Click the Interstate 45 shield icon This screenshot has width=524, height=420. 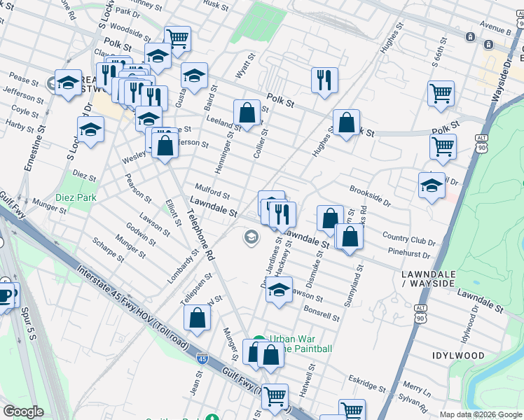[202, 358]
